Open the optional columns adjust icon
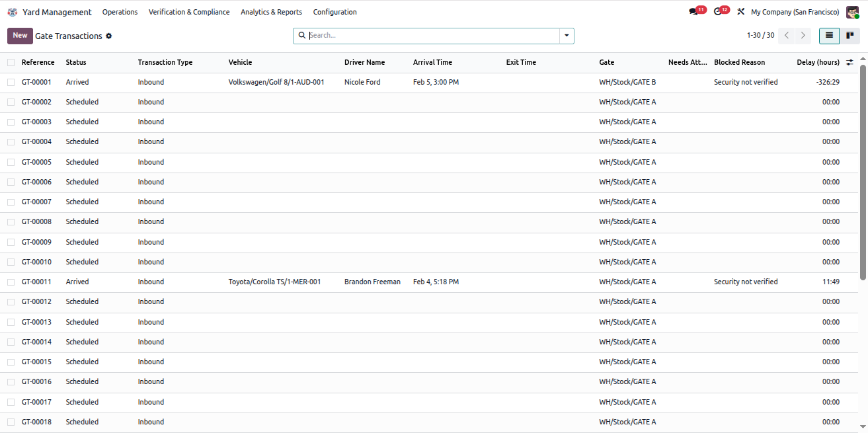The width and height of the screenshot is (868, 433). [x=849, y=62]
